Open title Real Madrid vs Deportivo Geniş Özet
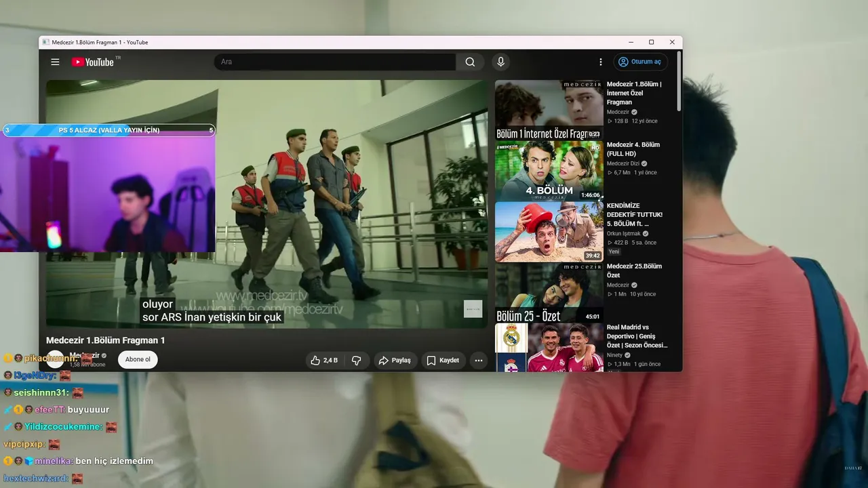 coord(637,336)
